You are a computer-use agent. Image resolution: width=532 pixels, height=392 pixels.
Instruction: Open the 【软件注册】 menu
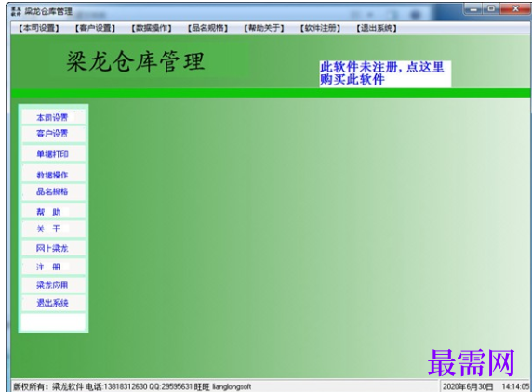coord(320,28)
